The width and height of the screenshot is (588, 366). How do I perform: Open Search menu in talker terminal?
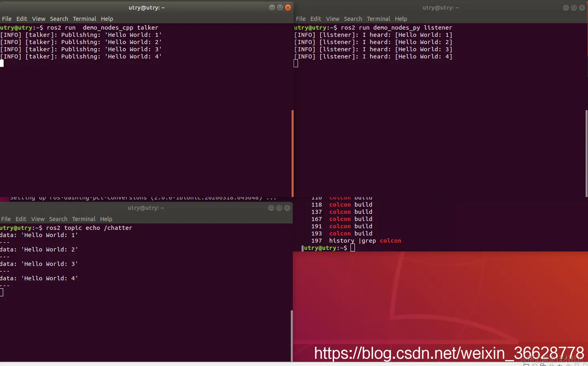point(59,19)
